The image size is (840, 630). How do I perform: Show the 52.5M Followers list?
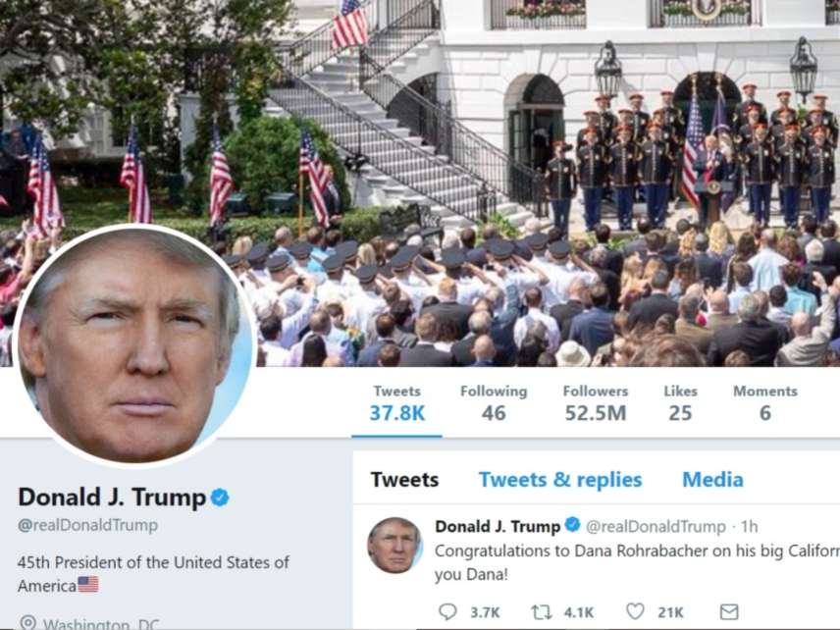[x=596, y=403]
